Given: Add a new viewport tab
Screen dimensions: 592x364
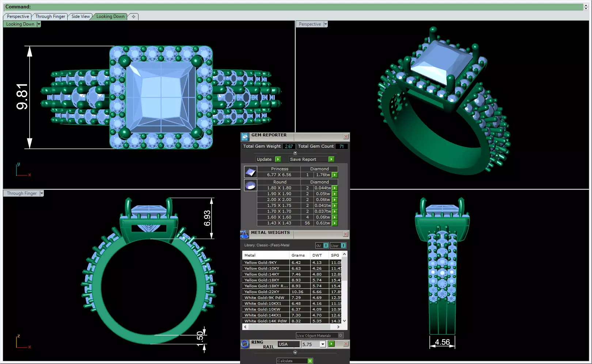Looking at the screenshot, I should (x=133, y=16).
